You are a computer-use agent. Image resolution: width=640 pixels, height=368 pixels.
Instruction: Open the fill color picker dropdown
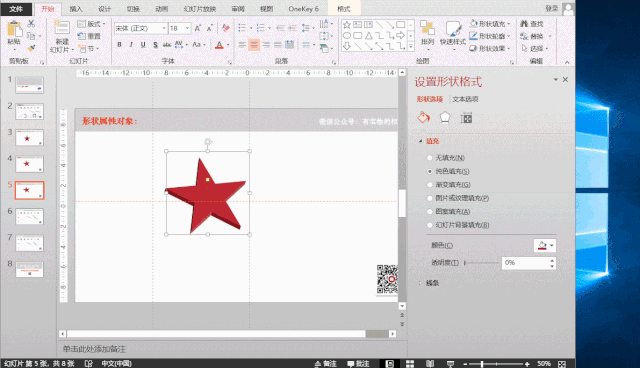click(544, 245)
